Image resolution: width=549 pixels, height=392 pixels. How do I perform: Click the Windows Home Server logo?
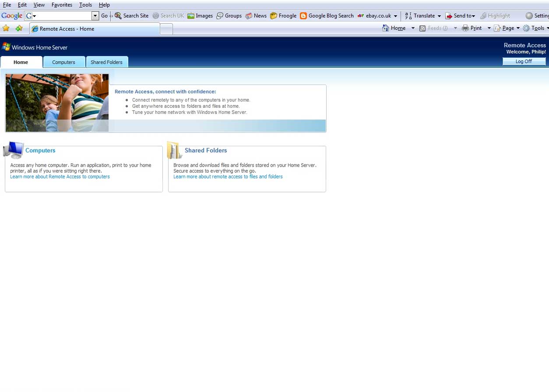35,47
